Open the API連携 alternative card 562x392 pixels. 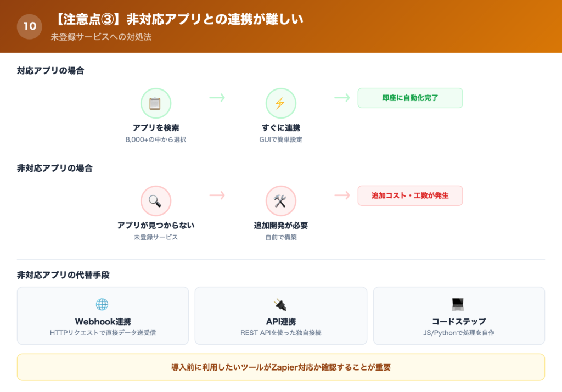(x=281, y=316)
